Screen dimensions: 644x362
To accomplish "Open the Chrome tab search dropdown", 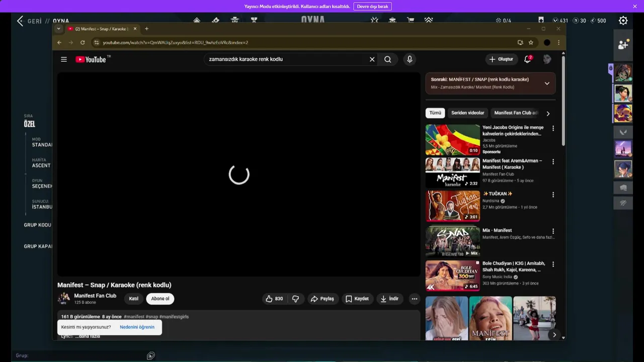I will [58, 29].
